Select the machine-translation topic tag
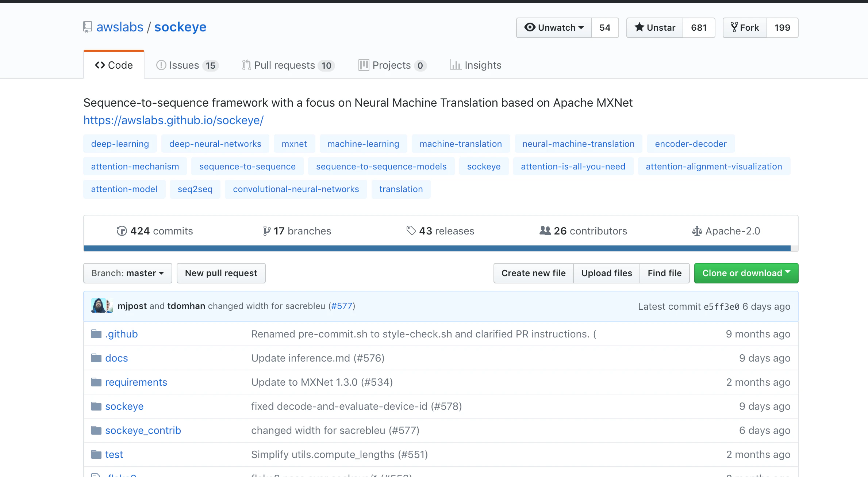This screenshot has width=868, height=477. tap(461, 144)
